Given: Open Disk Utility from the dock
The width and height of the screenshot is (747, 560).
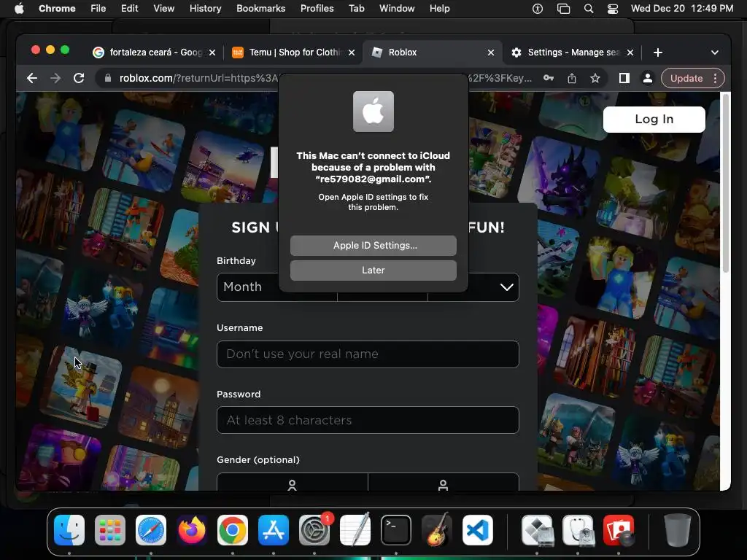Looking at the screenshot, I should (x=578, y=530).
